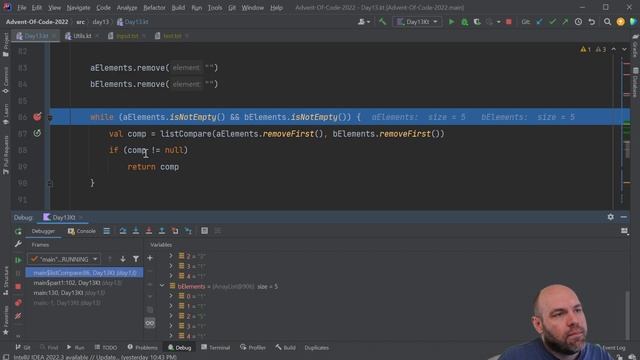Collapse the bElements variable node
The height and width of the screenshot is (360, 640).
tap(162, 286)
